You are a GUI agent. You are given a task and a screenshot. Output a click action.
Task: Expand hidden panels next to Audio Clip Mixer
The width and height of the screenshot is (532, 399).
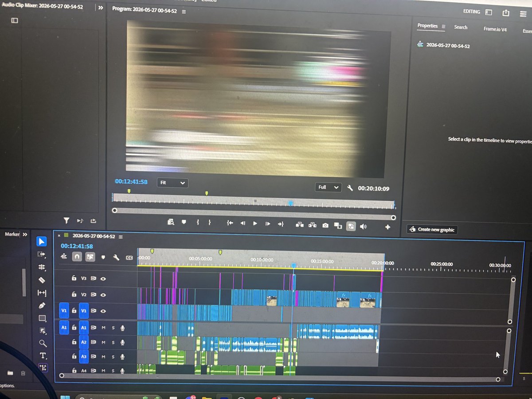100,8
